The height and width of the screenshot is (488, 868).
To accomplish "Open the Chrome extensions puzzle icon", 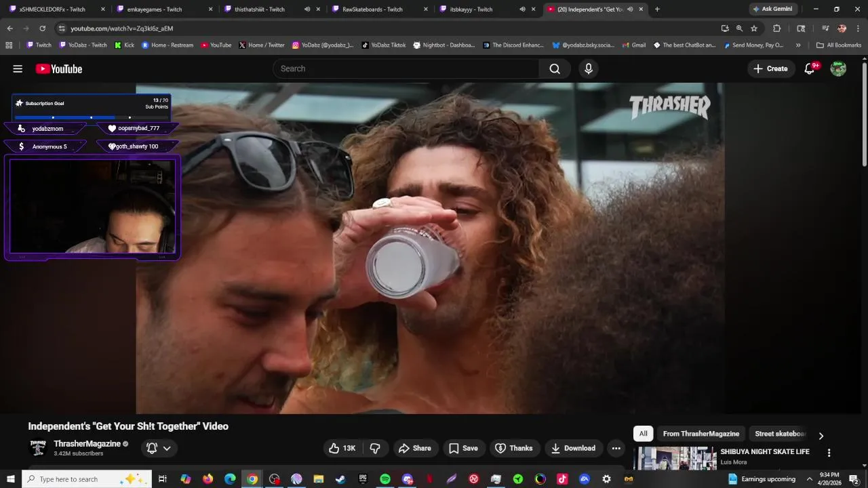I will pyautogui.click(x=777, y=28).
